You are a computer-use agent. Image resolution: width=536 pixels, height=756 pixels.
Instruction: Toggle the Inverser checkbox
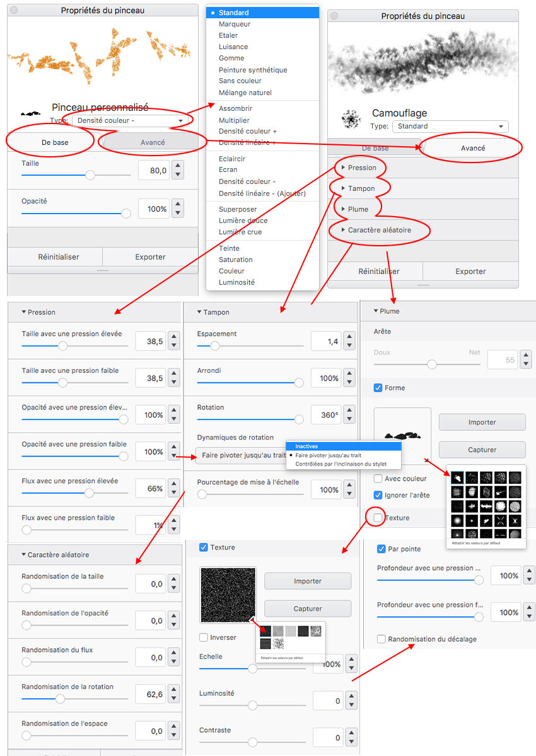point(204,638)
